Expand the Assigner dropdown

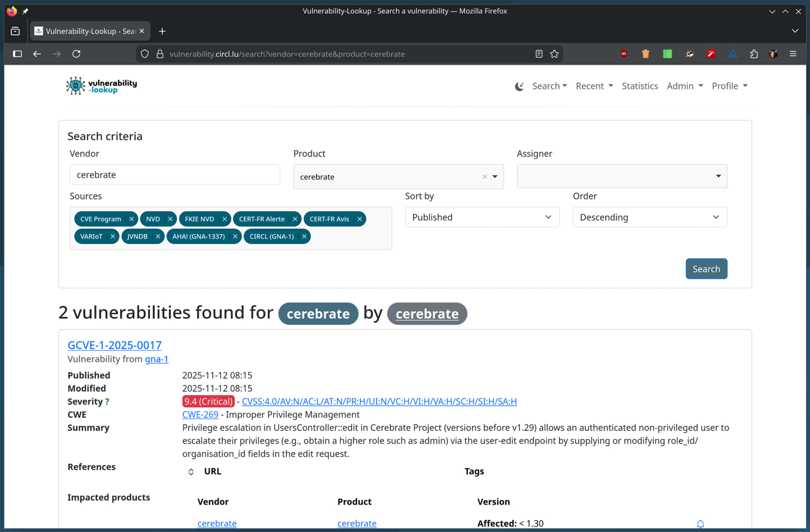tap(621, 176)
